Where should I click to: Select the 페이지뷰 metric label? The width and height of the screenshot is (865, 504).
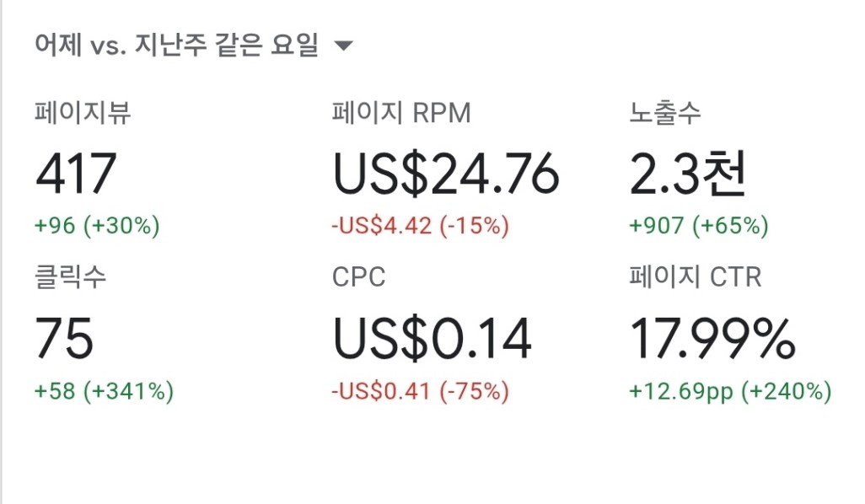point(83,112)
